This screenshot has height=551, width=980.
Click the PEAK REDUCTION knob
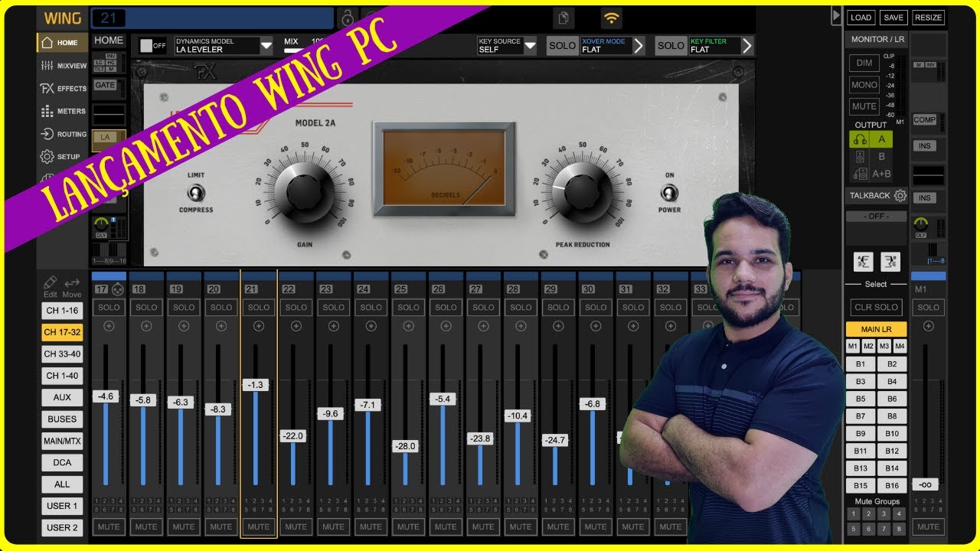pos(583,193)
